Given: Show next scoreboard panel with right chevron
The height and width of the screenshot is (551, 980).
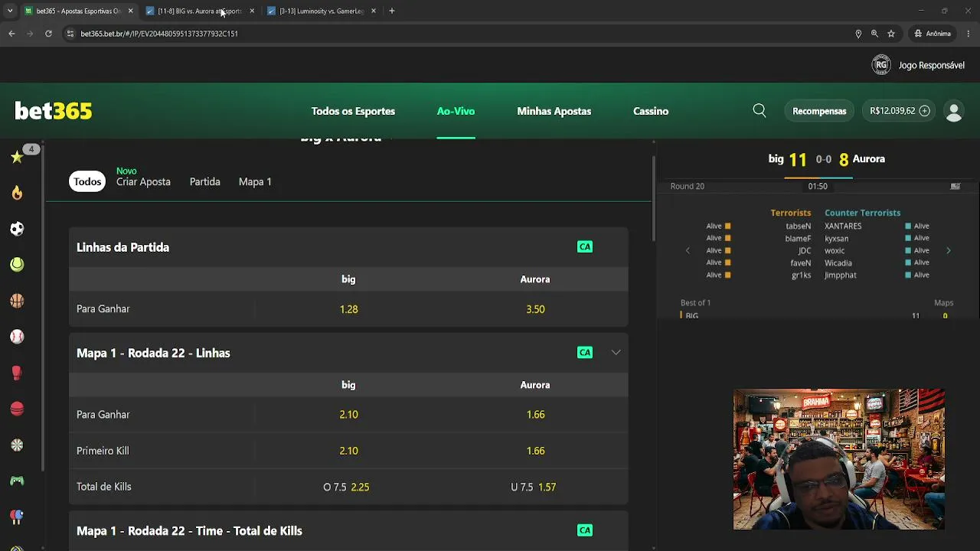Looking at the screenshot, I should pyautogui.click(x=949, y=250).
